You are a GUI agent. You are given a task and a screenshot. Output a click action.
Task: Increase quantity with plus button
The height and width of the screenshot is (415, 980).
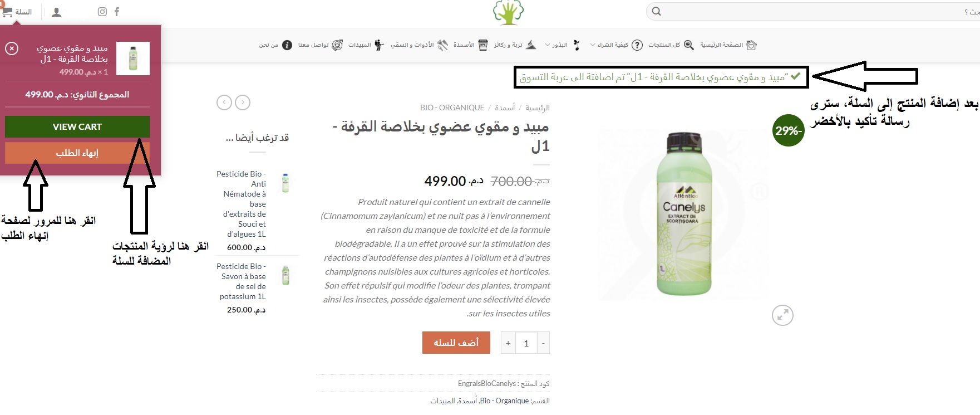[508, 343]
